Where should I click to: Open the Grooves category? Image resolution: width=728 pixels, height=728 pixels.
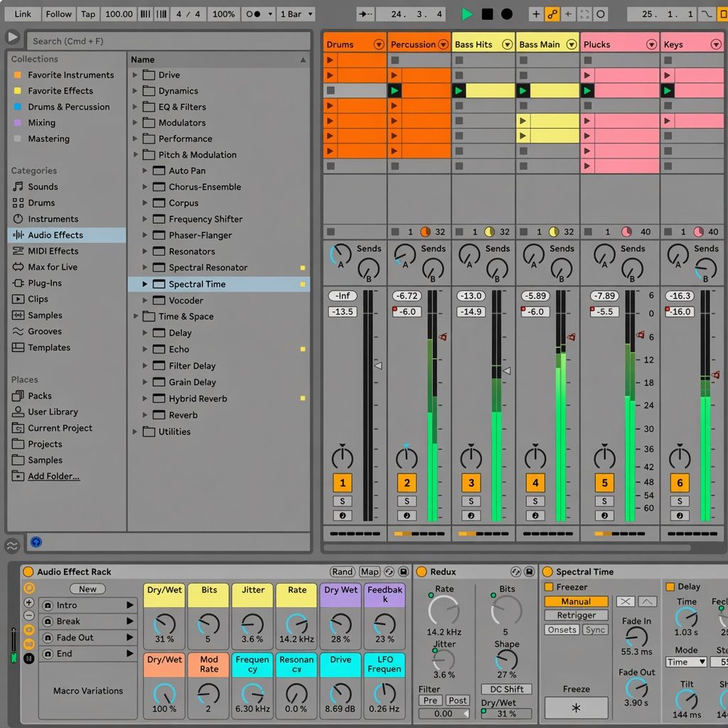coord(45,331)
